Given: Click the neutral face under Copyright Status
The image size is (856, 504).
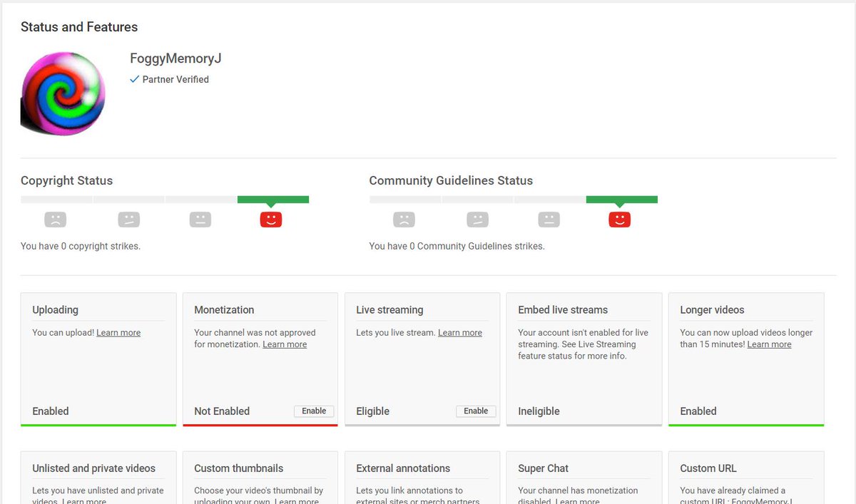Looking at the screenshot, I should (x=200, y=220).
